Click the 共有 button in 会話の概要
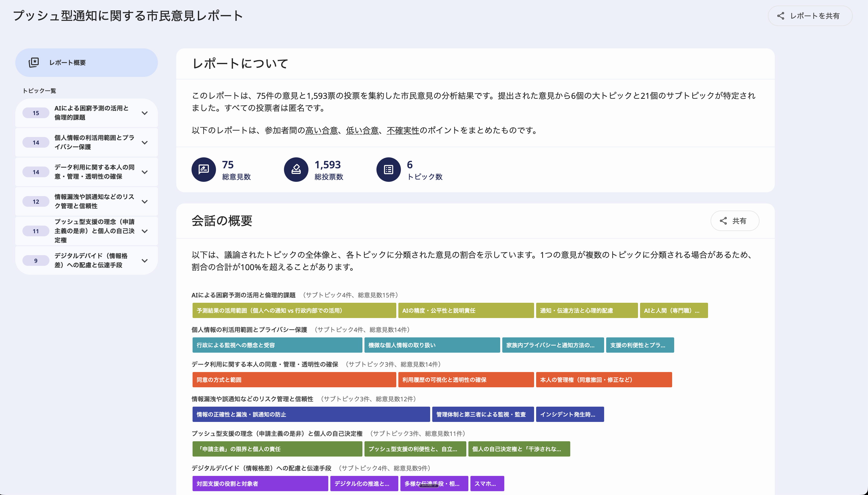868x495 pixels. pos(735,221)
